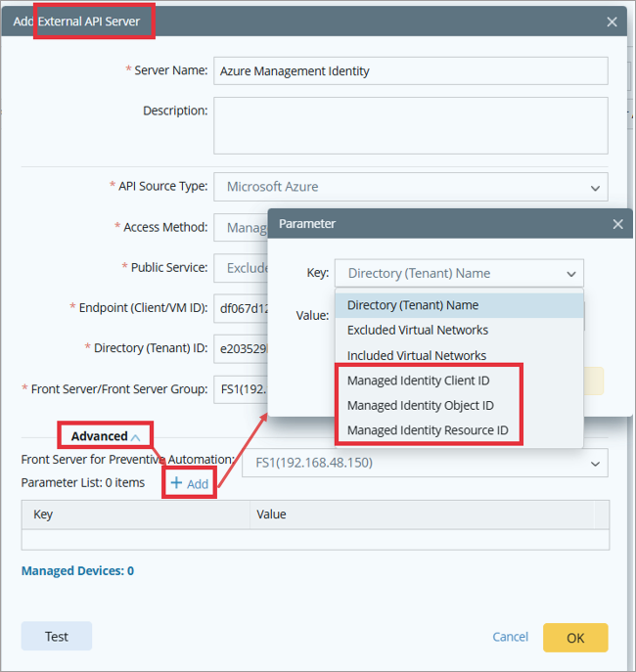
Task: Click the Cancel link
Action: (x=510, y=637)
